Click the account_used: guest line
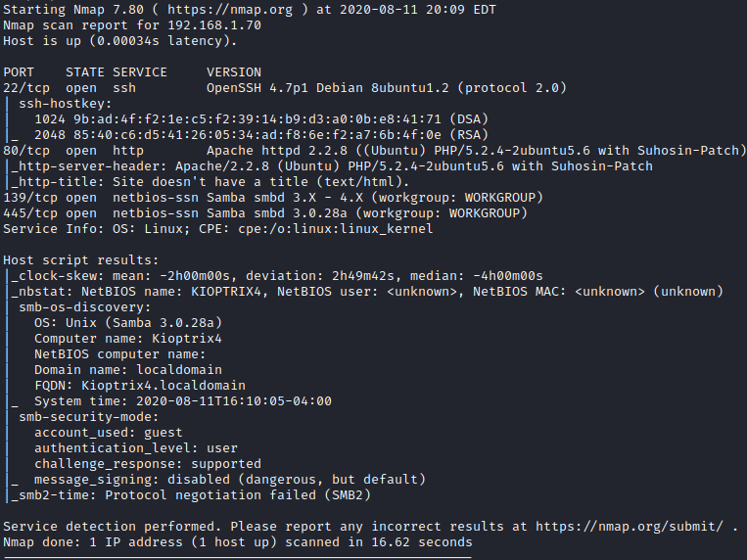This screenshot has height=560, width=747. pos(108,433)
